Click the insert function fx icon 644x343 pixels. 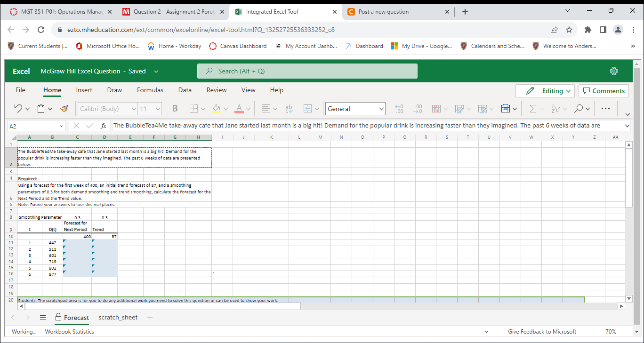tap(103, 126)
